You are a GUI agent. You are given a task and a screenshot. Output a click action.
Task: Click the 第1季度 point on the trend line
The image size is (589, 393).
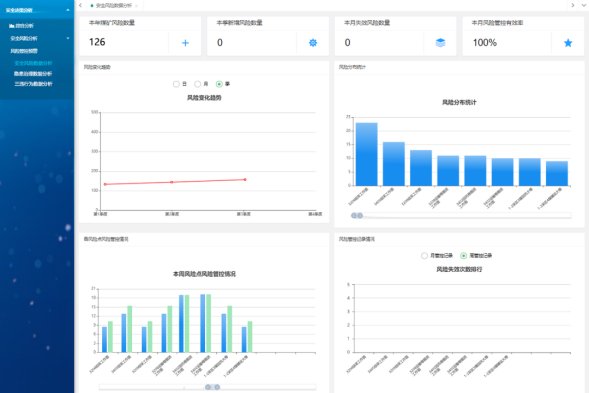(105, 184)
